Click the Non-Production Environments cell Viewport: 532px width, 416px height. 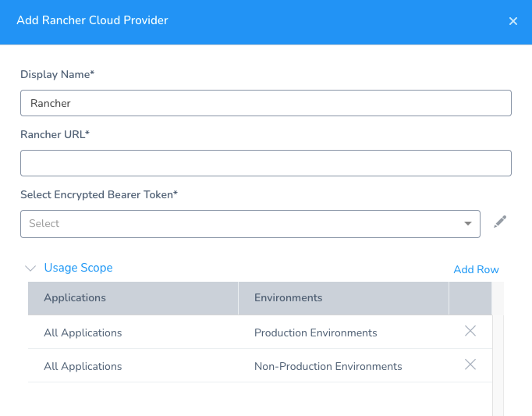point(328,366)
